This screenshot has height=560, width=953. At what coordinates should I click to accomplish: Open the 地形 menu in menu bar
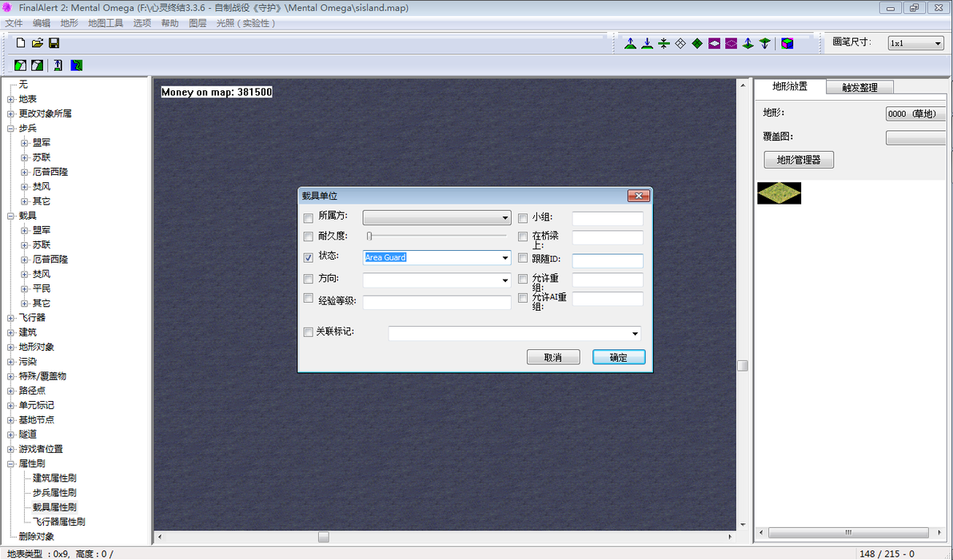point(70,23)
